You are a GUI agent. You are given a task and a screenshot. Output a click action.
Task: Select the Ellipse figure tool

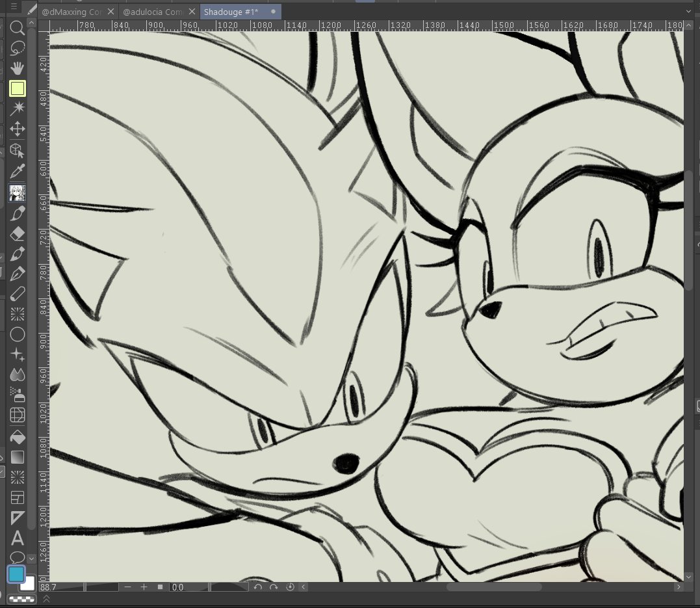point(17,334)
